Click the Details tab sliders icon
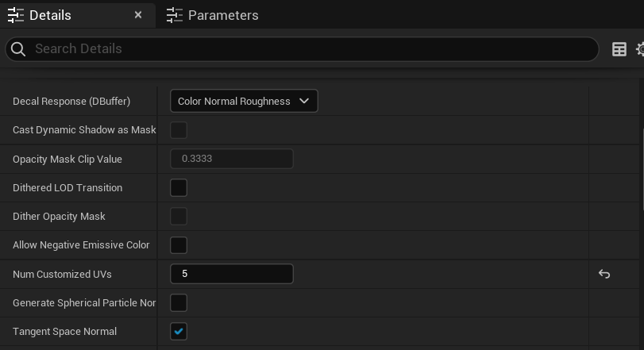644x350 pixels. point(16,15)
